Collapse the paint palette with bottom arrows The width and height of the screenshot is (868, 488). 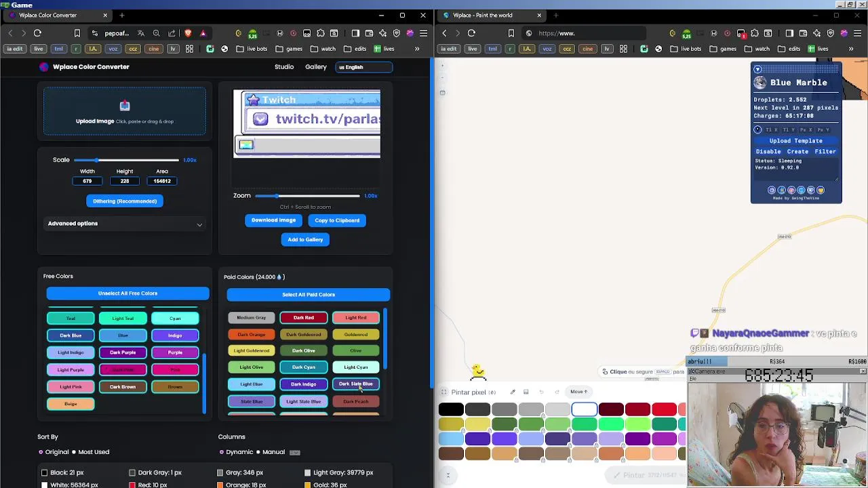point(448,475)
